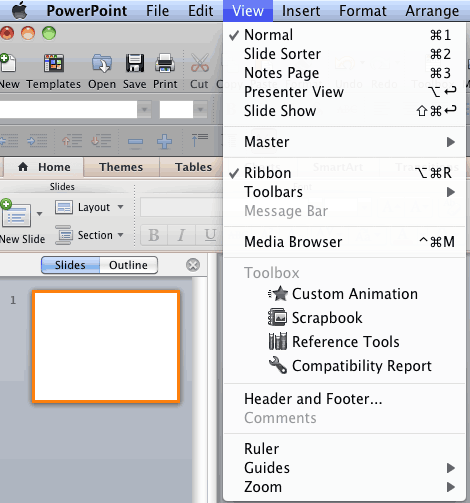Open the Apple menu
The width and height of the screenshot is (470, 503).
(20, 10)
